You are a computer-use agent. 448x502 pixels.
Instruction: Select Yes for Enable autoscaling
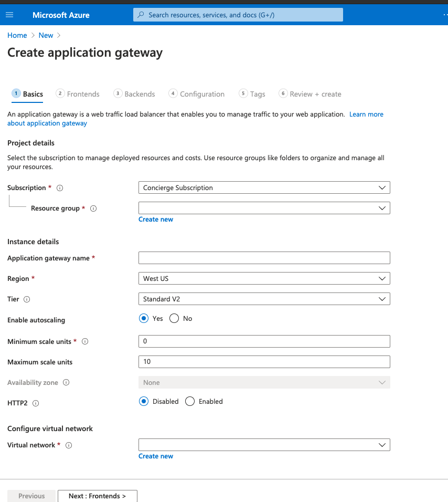(144, 318)
